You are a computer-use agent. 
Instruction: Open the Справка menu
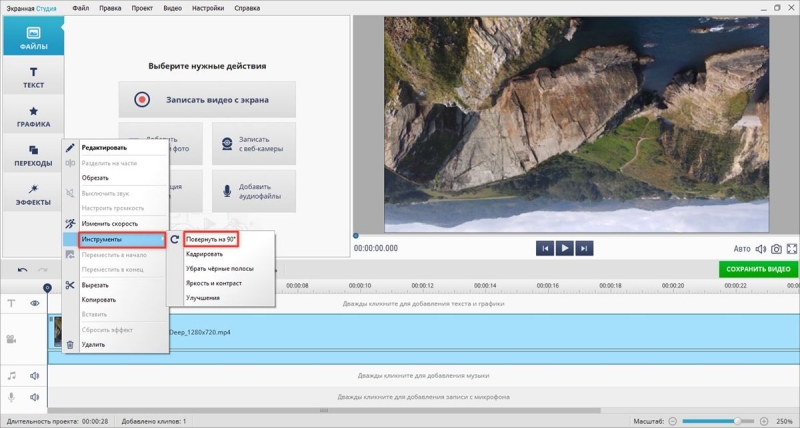click(247, 8)
